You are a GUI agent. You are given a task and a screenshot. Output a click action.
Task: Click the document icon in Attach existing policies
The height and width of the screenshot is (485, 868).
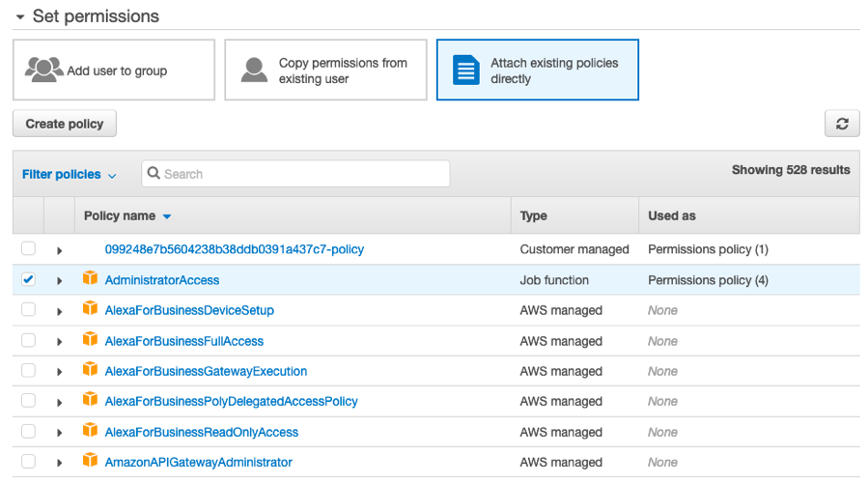466,70
